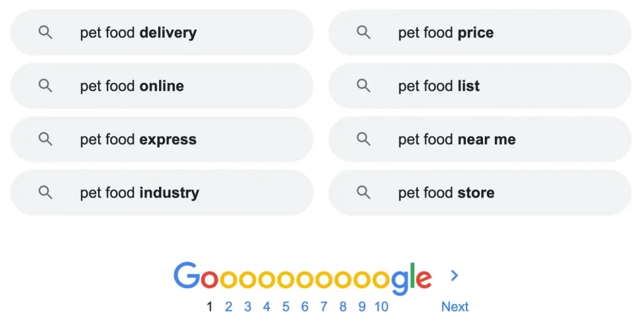Viewport: 644px width, 326px height.
Task: Select the pet food store related search
Action: (x=480, y=193)
